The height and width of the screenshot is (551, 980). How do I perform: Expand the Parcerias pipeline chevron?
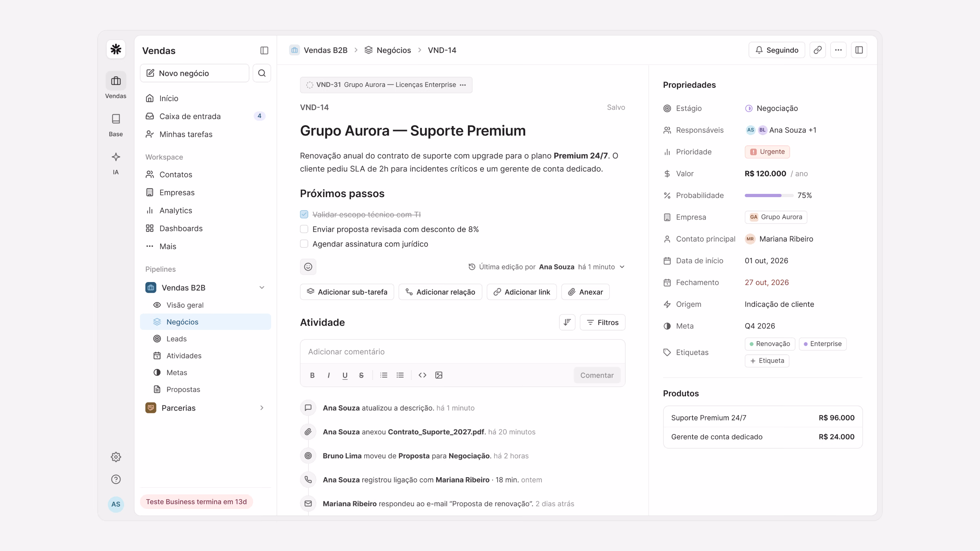pos(262,408)
